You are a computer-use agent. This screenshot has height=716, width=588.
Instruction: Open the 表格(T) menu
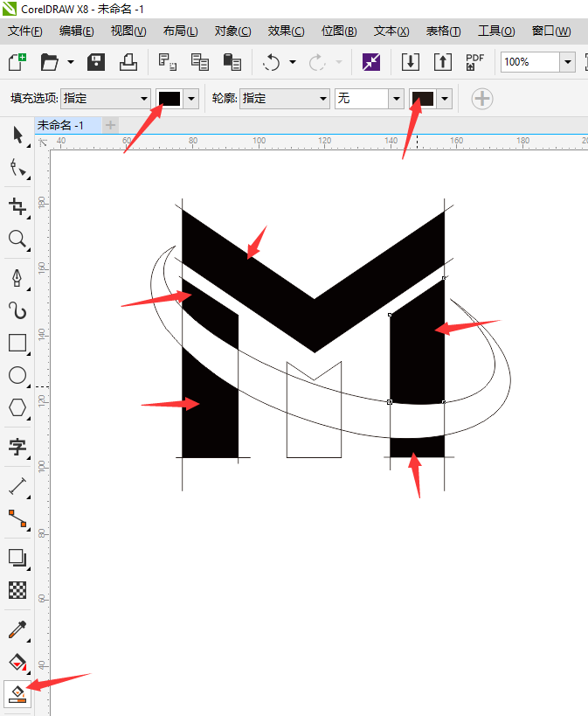(x=443, y=31)
